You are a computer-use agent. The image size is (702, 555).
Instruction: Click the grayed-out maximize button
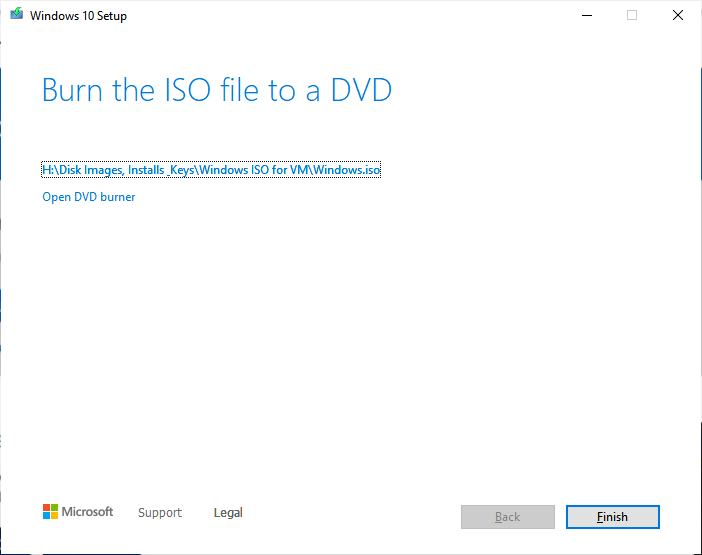[x=631, y=15]
